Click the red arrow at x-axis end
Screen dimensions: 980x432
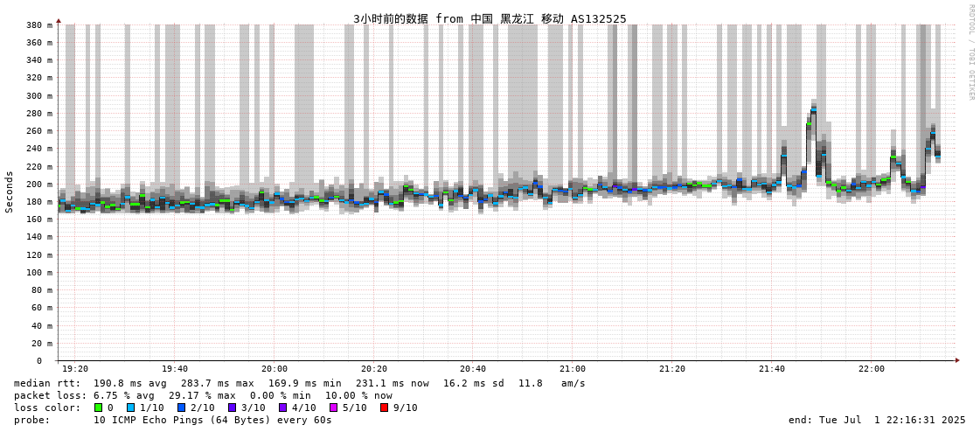pos(956,361)
